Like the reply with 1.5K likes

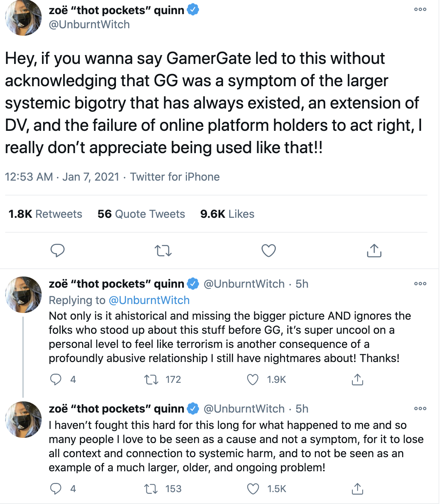253,489
